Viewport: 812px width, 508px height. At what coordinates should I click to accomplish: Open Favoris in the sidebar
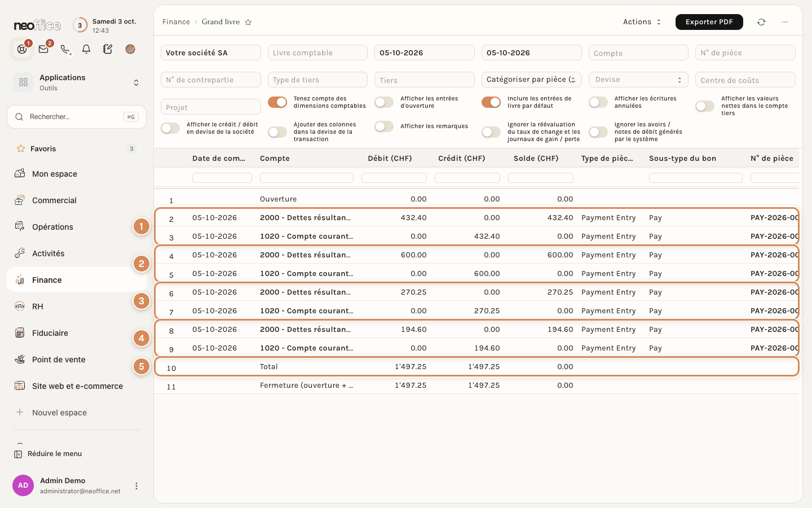77,148
